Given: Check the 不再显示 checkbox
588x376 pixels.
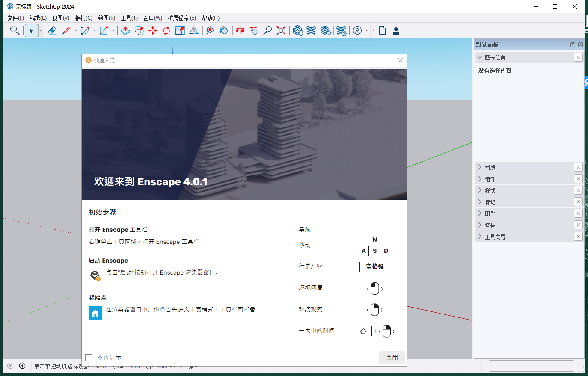Looking at the screenshot, I should pyautogui.click(x=89, y=357).
